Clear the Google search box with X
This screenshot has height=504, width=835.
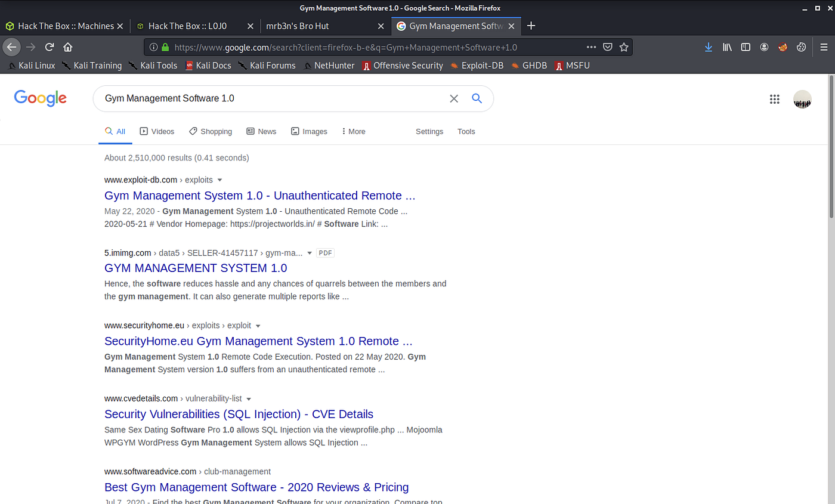[454, 98]
